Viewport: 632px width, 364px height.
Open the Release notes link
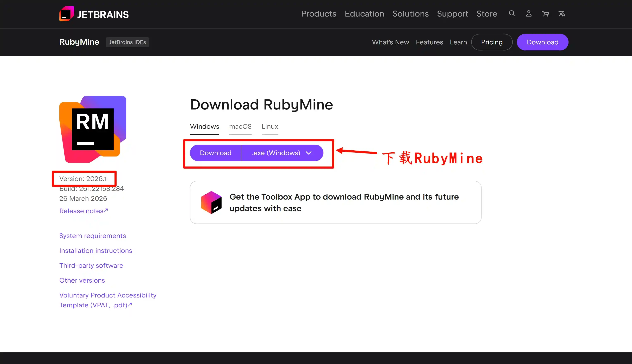pyautogui.click(x=84, y=211)
